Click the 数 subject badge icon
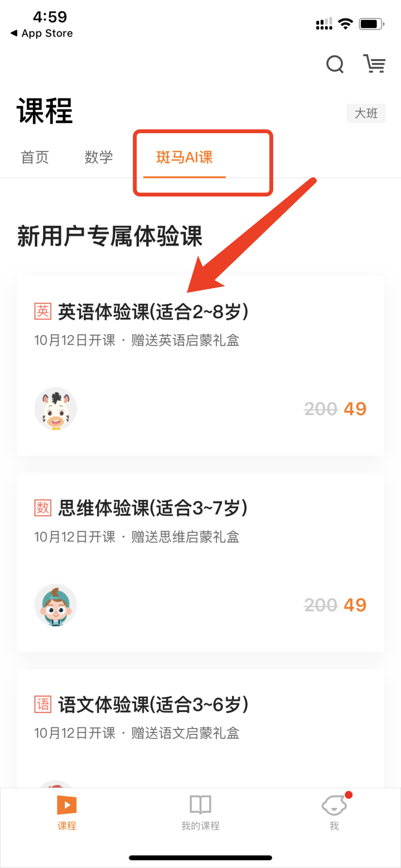Viewport: 401px width, 868px height. [x=43, y=508]
